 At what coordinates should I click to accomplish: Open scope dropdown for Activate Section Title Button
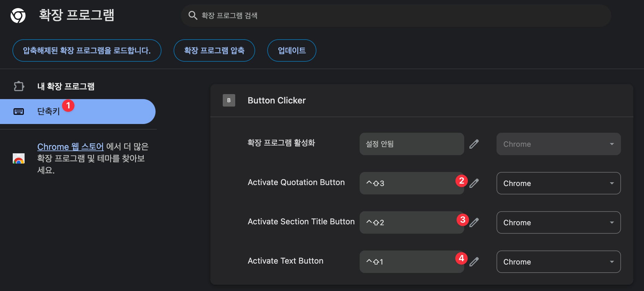pyautogui.click(x=558, y=222)
